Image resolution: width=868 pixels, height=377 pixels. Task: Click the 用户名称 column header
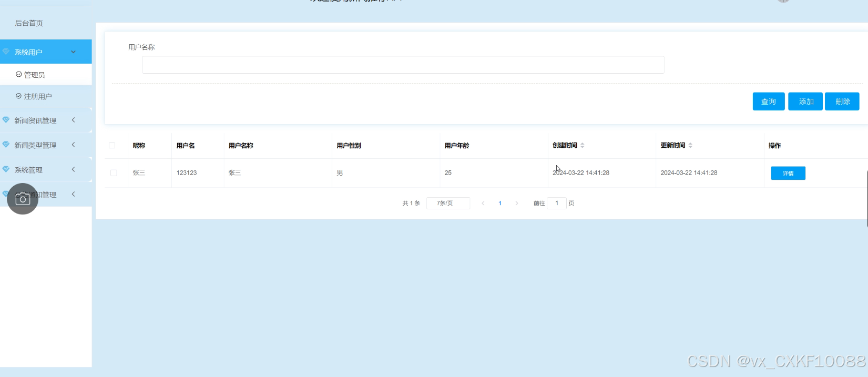coord(241,146)
